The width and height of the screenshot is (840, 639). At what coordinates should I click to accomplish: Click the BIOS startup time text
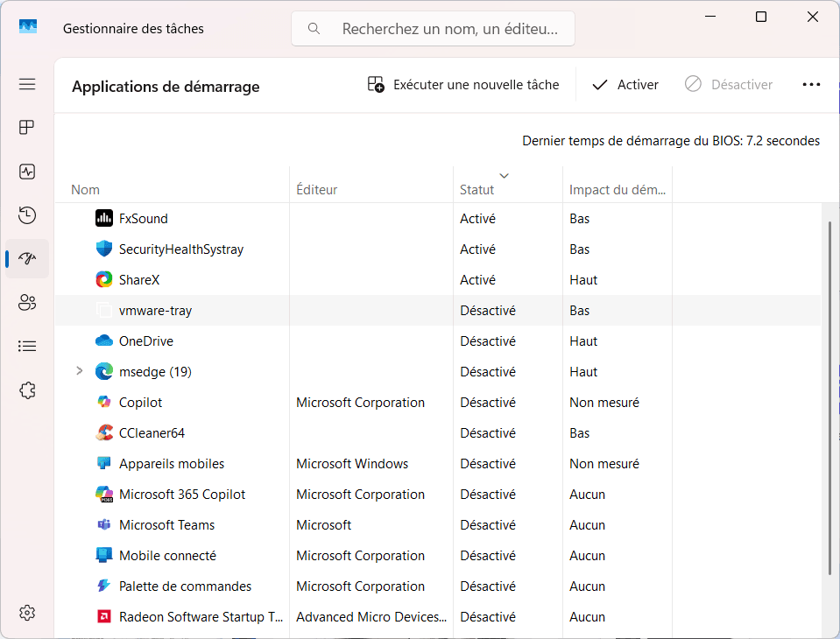click(671, 141)
